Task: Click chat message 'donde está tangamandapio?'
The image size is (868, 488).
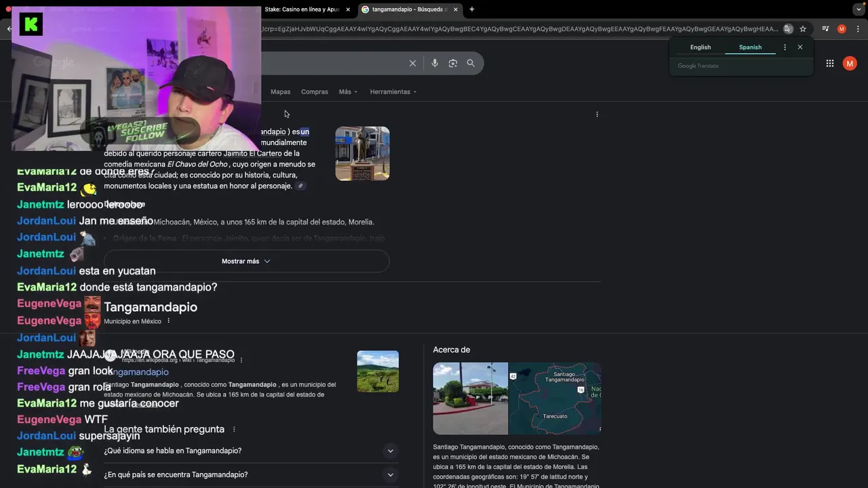Action: click(x=149, y=287)
